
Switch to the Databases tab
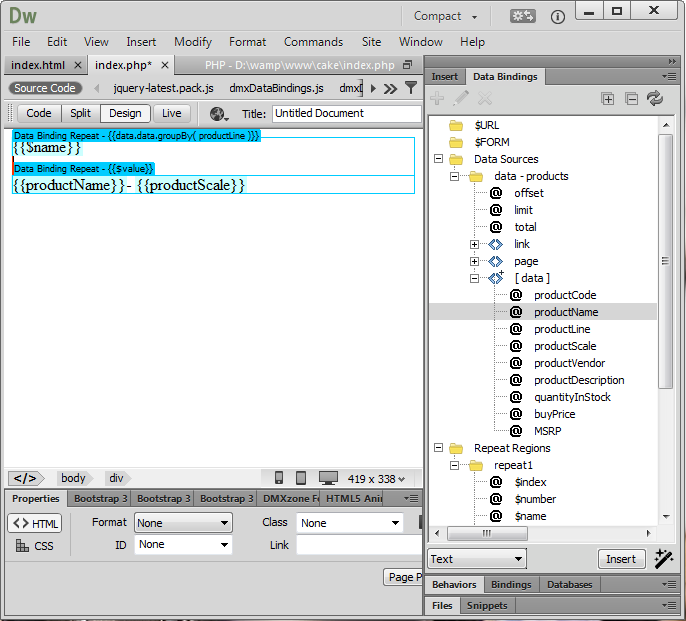(569, 584)
